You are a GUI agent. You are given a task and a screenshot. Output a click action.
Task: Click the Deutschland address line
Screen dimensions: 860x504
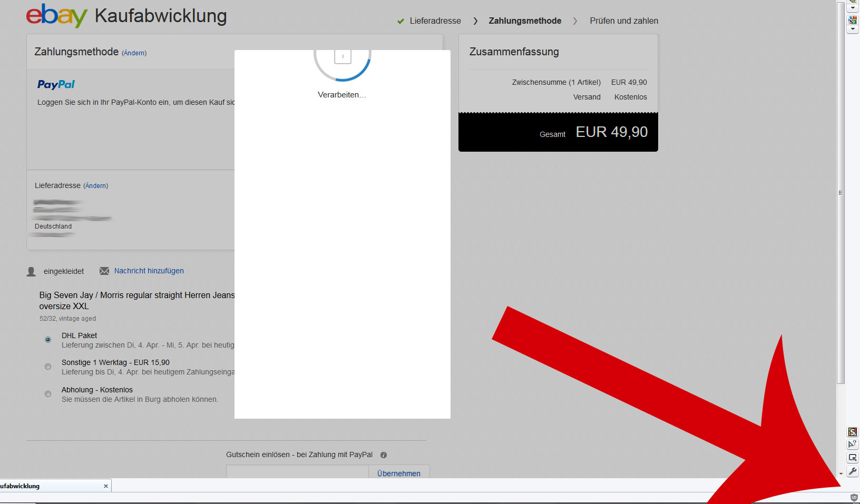coord(53,226)
